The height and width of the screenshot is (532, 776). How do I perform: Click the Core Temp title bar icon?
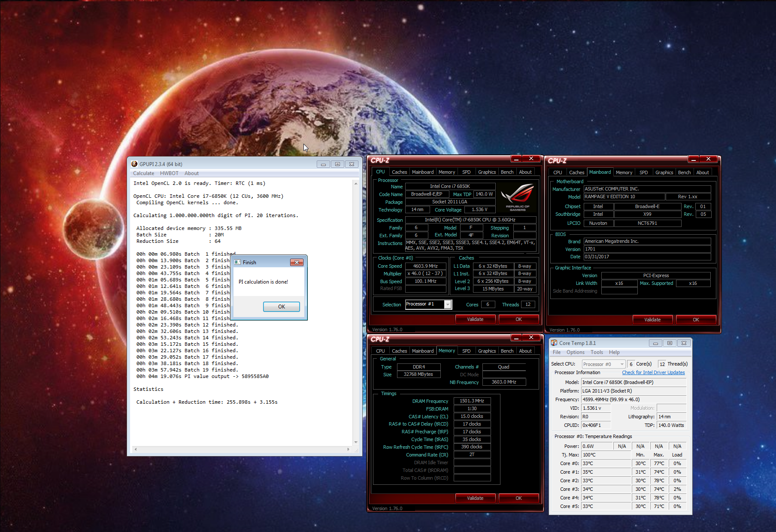[x=554, y=343]
